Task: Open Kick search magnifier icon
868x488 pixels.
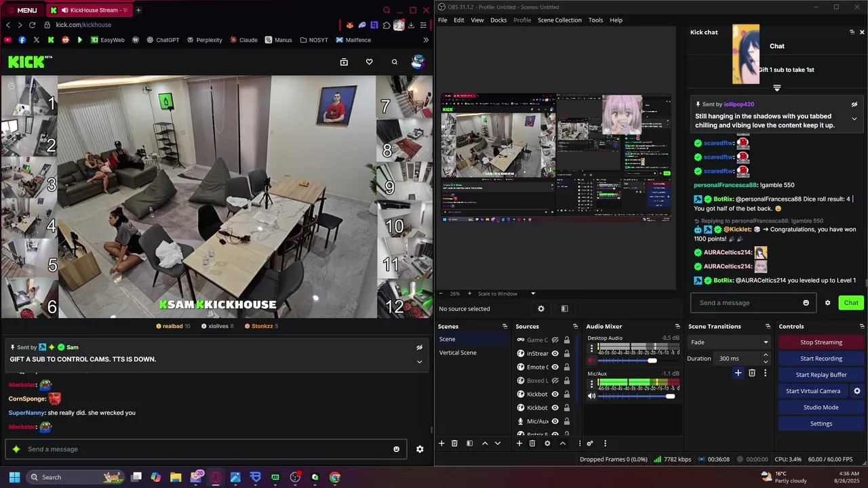Action: point(394,62)
